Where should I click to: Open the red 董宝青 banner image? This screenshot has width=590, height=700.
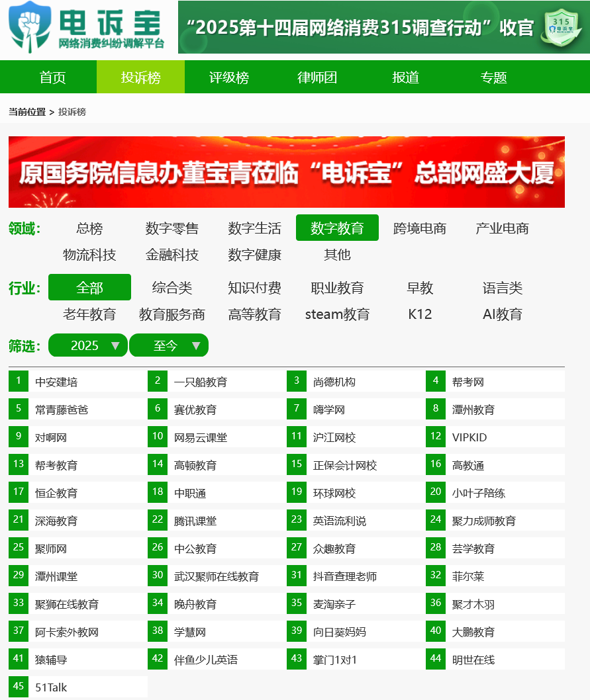point(287,172)
